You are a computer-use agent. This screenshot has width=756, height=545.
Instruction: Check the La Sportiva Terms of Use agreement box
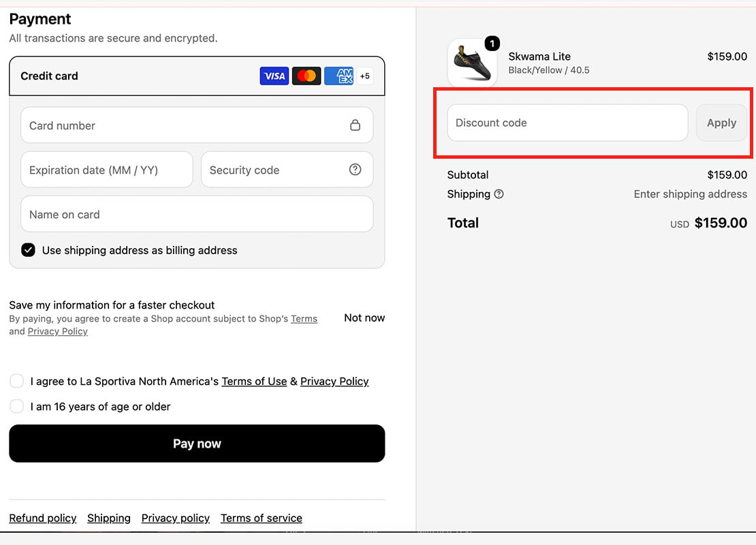pos(17,381)
